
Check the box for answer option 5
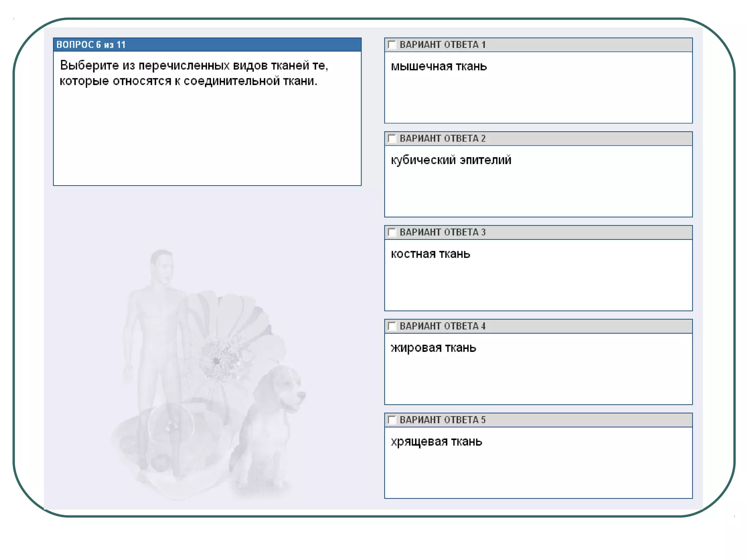point(392,420)
